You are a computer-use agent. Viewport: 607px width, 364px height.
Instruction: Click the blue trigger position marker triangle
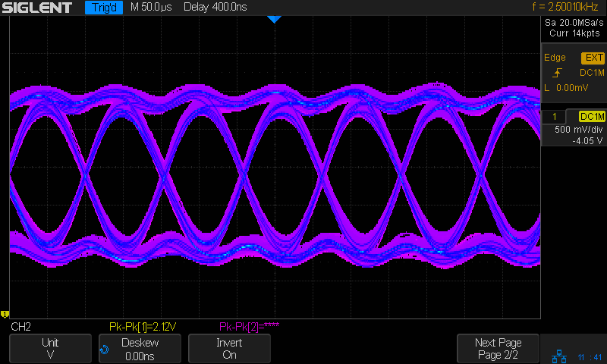click(275, 18)
